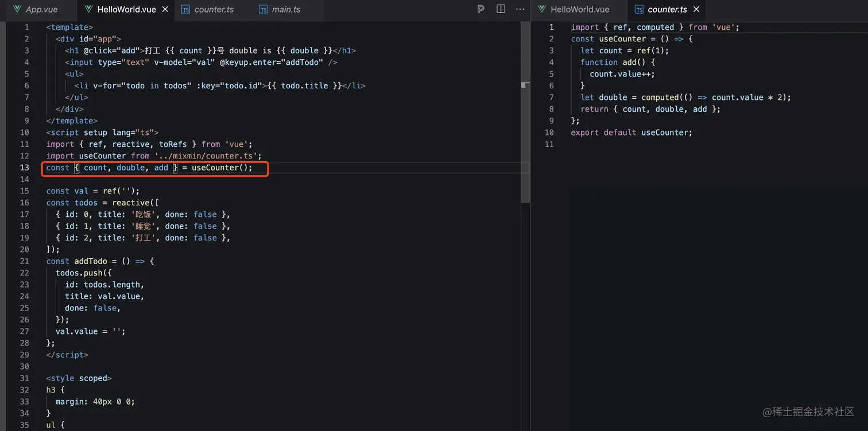
Task: Click line number 7 in the right editor
Action: click(552, 98)
